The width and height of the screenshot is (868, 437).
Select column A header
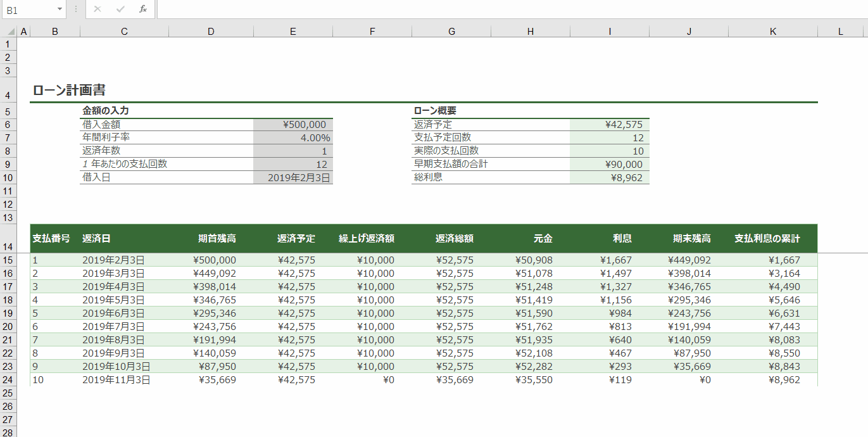tap(23, 32)
